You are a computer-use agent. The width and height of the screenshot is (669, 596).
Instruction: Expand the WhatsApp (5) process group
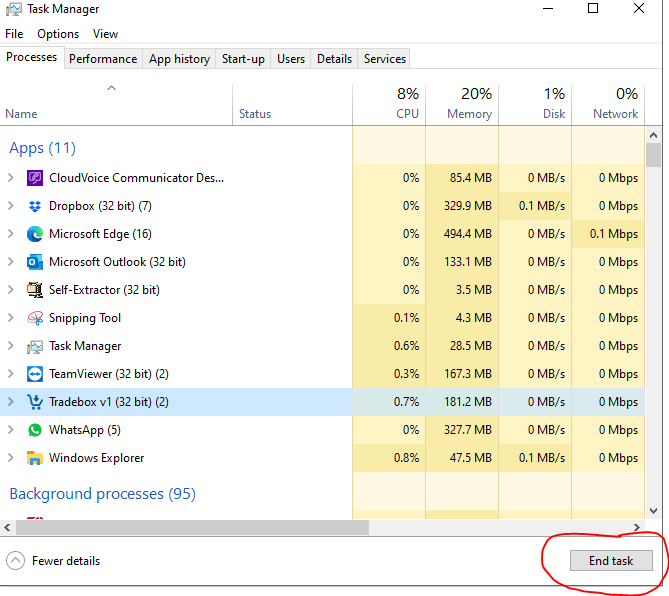11,430
